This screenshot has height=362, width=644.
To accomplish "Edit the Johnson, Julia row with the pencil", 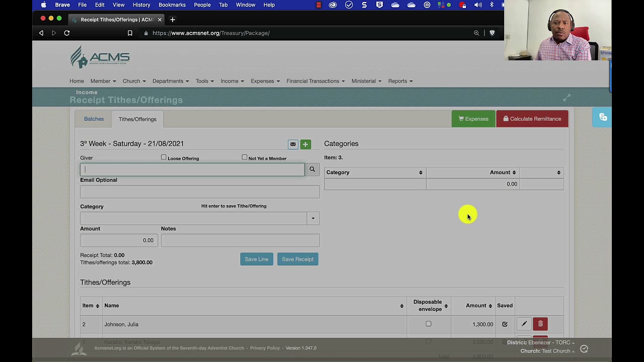I will point(524,324).
